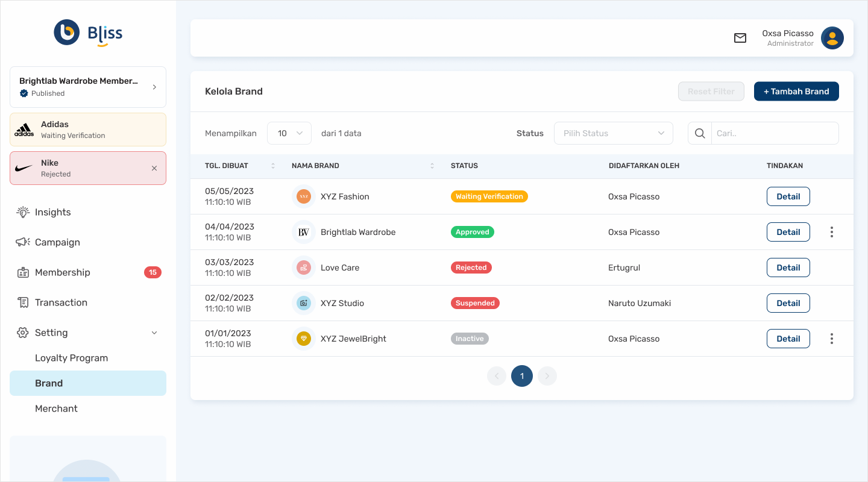Click the Setting gear icon
This screenshot has width=868, height=482.
click(23, 333)
